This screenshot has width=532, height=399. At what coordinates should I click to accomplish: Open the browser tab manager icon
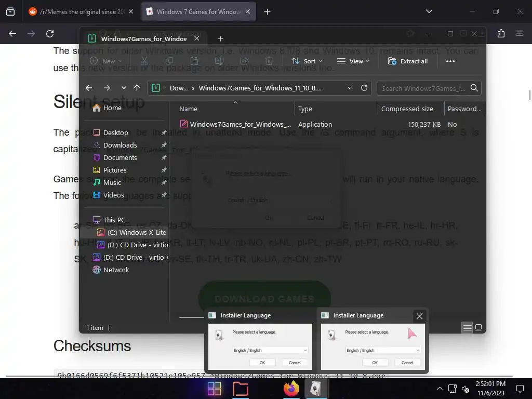[x=10, y=12]
